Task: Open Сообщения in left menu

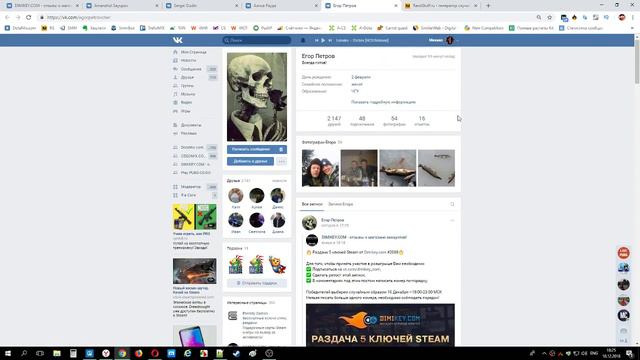Action: point(191,69)
